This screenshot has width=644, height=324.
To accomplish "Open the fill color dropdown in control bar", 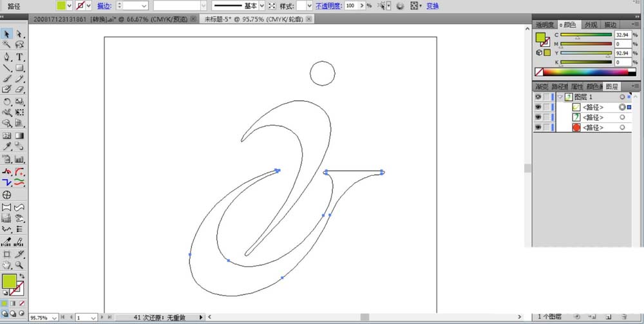I will (70, 6).
